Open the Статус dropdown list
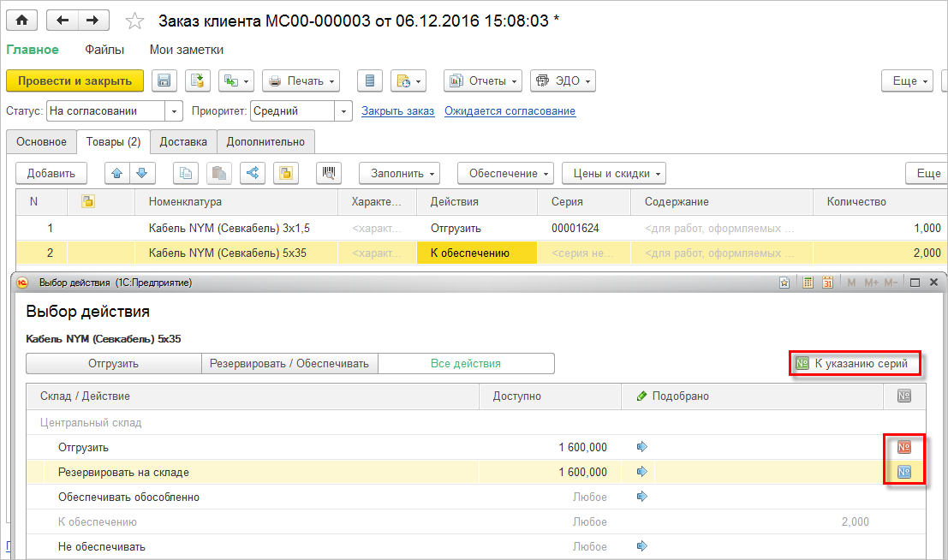The image size is (948, 560). click(x=175, y=111)
